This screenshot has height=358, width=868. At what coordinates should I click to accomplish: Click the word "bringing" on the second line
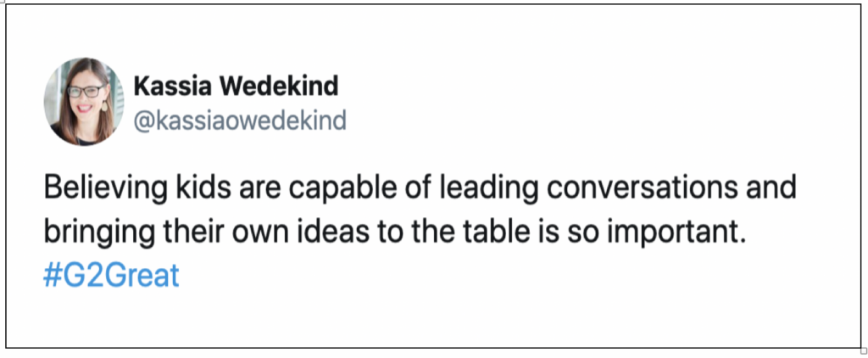tap(100, 234)
